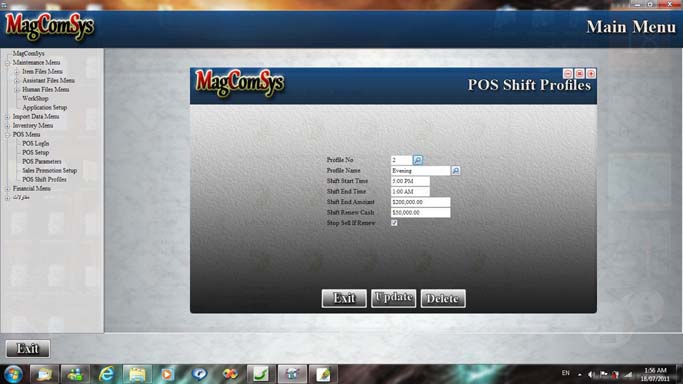Image resolution: width=683 pixels, height=384 pixels.
Task: Collapse the Maintenance Menu tree node
Action: coord(7,63)
